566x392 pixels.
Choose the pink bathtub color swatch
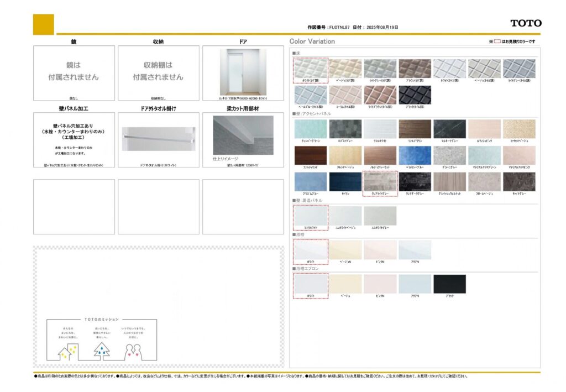(x=380, y=250)
